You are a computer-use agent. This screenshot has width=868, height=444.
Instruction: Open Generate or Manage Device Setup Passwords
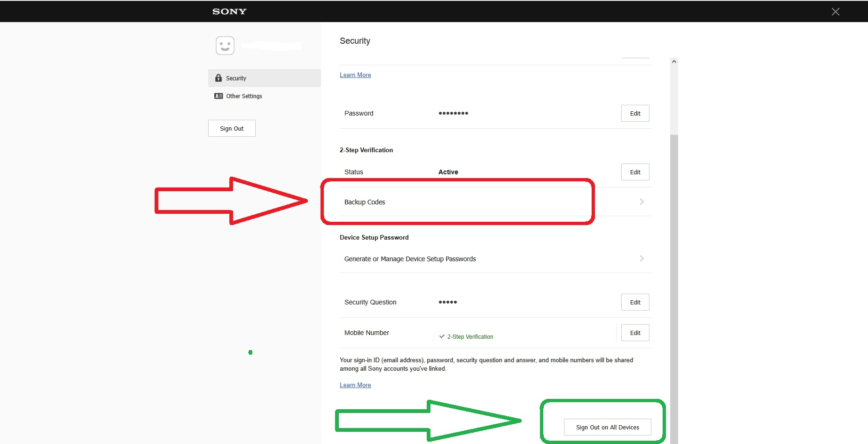click(495, 259)
